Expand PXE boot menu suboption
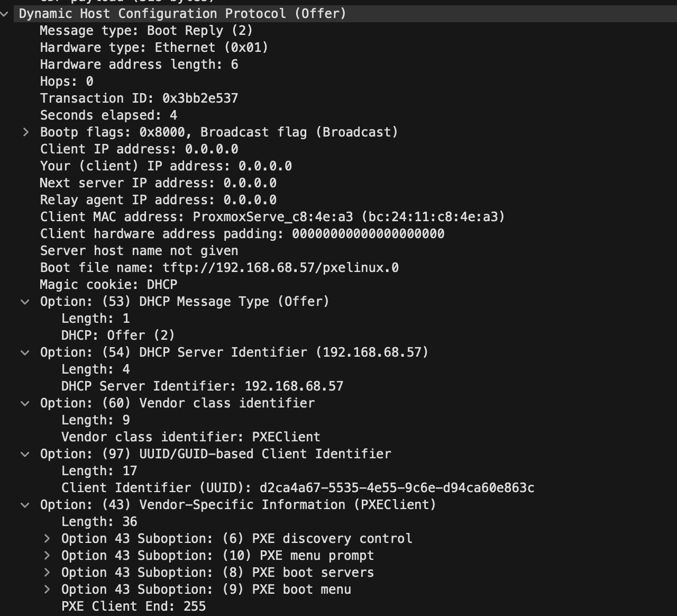Viewport: 677px width, 616px height. tap(47, 590)
